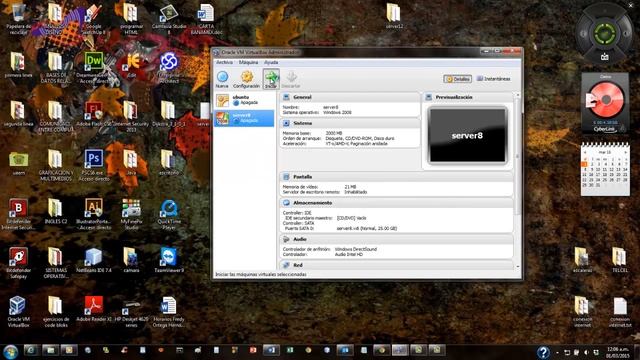Open Bitdefender Internet Security shortcut

(x=18, y=214)
